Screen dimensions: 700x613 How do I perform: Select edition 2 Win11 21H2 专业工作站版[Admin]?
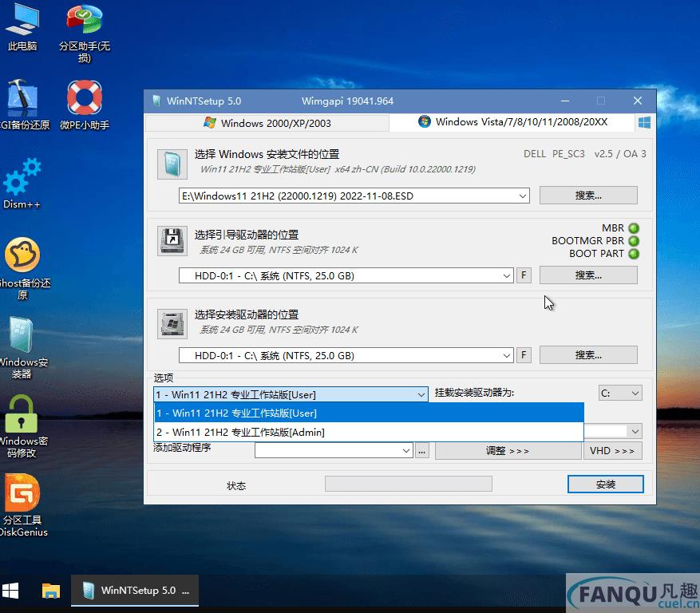coord(369,432)
